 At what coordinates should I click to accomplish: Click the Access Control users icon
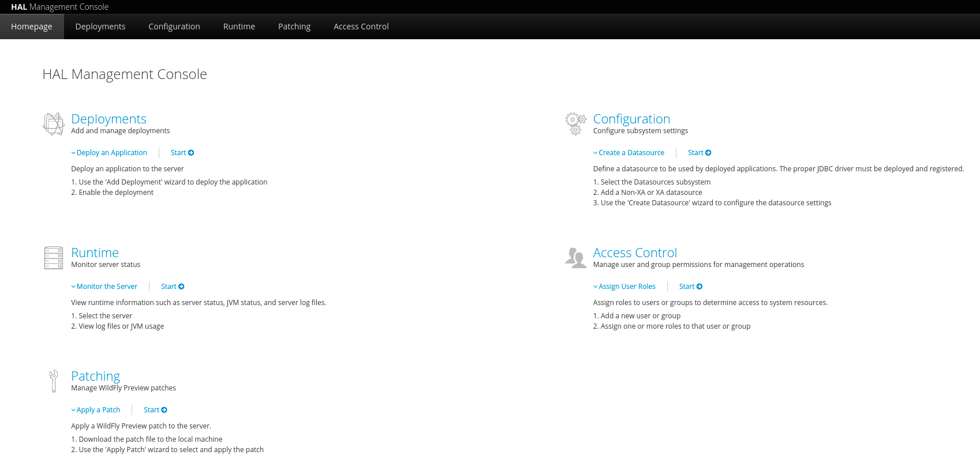tap(575, 258)
